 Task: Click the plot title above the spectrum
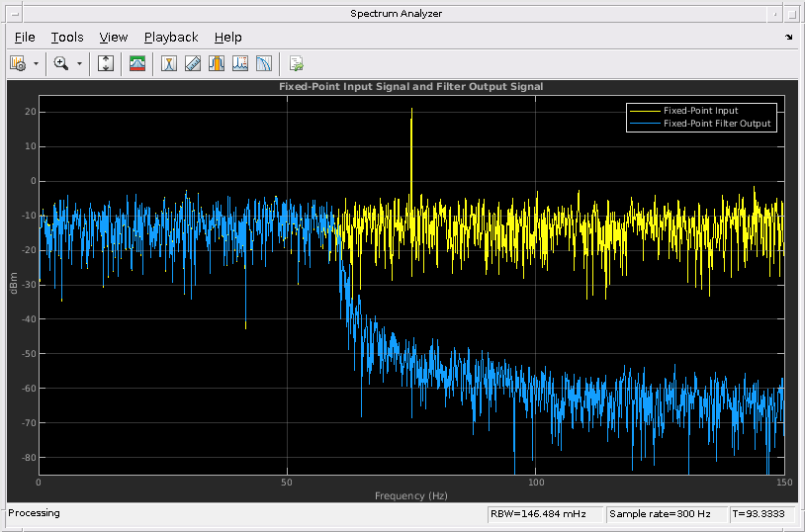click(410, 87)
